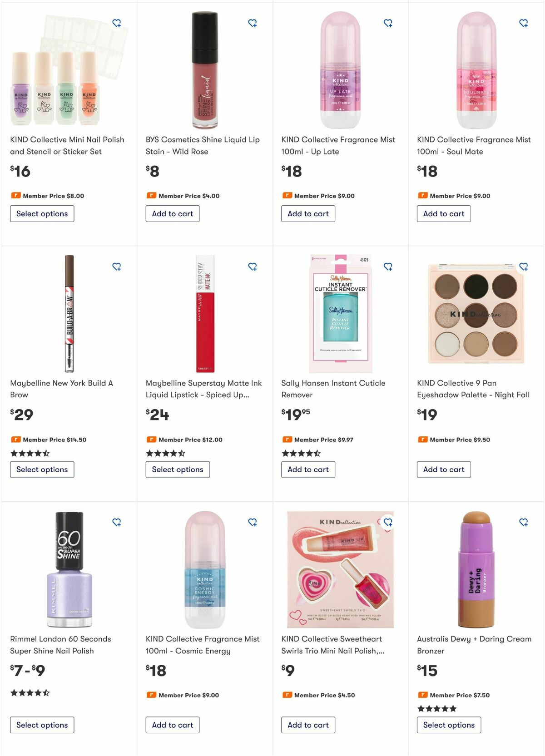Click the star rating under Rimmel nail polish

click(x=29, y=693)
